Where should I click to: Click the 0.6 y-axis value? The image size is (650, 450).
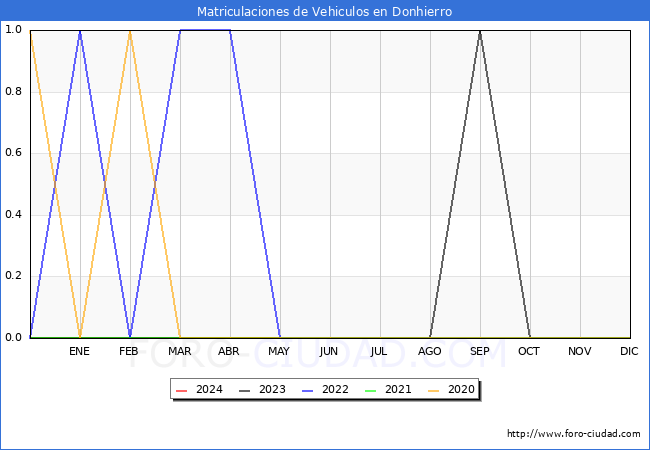coord(13,153)
